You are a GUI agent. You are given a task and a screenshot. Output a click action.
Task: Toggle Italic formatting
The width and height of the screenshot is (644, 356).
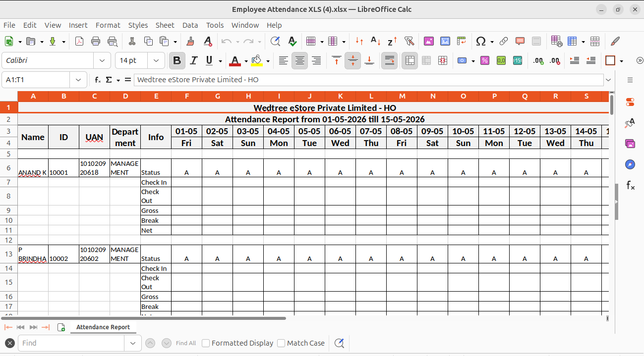pyautogui.click(x=194, y=61)
